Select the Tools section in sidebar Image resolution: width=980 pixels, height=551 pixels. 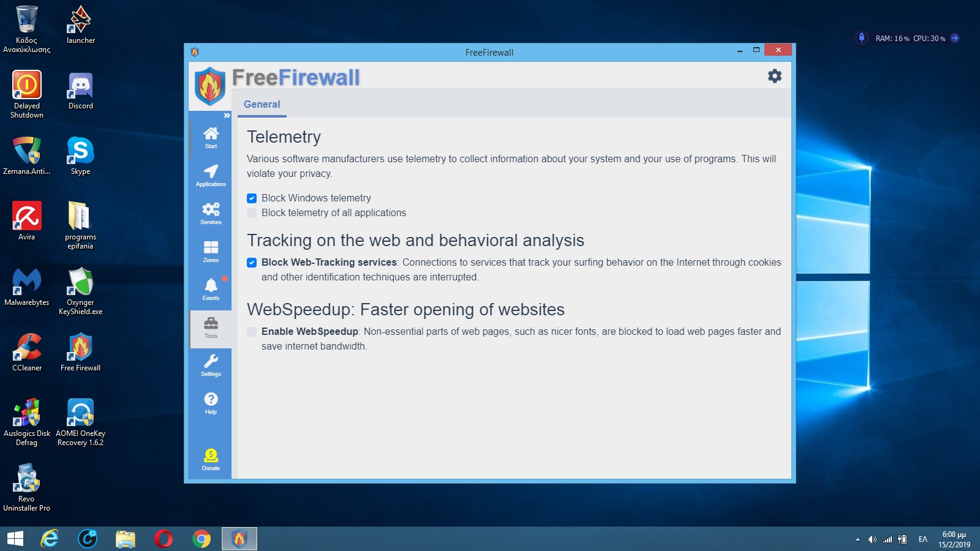(x=211, y=329)
